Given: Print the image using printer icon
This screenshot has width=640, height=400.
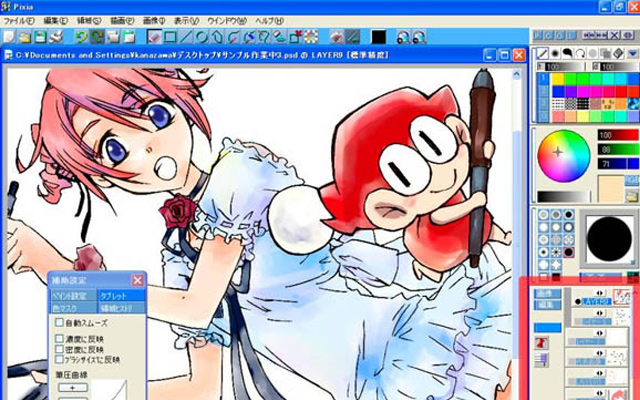Looking at the screenshot, I should [x=56, y=37].
